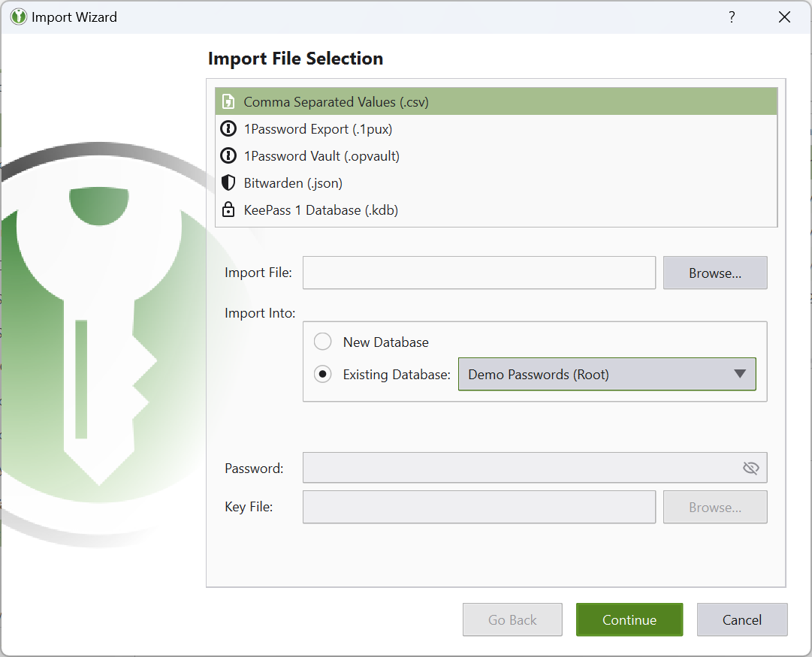Pick Bitwarden (.json) import type

(x=496, y=182)
